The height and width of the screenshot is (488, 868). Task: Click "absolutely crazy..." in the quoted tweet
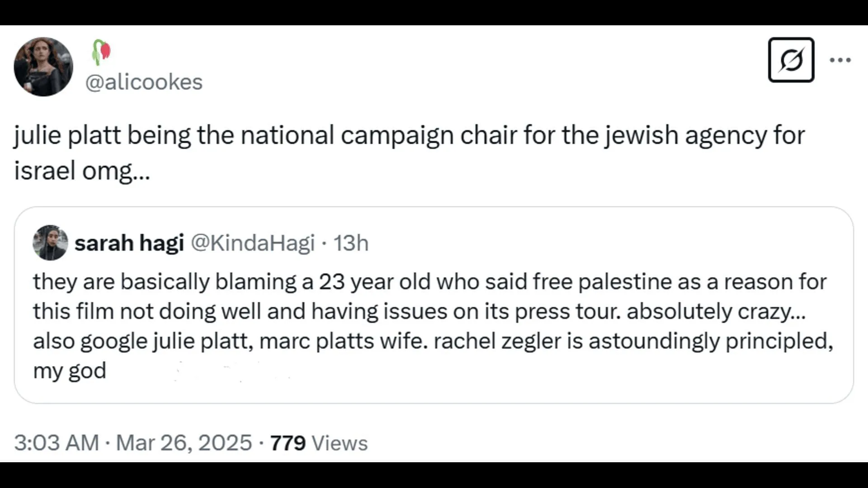[716, 312]
